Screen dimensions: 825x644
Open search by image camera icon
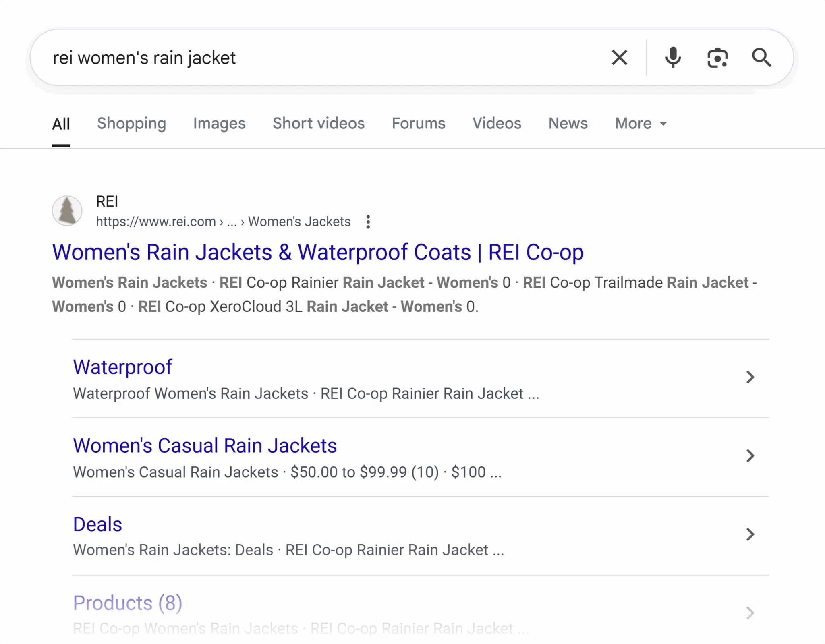(x=717, y=58)
